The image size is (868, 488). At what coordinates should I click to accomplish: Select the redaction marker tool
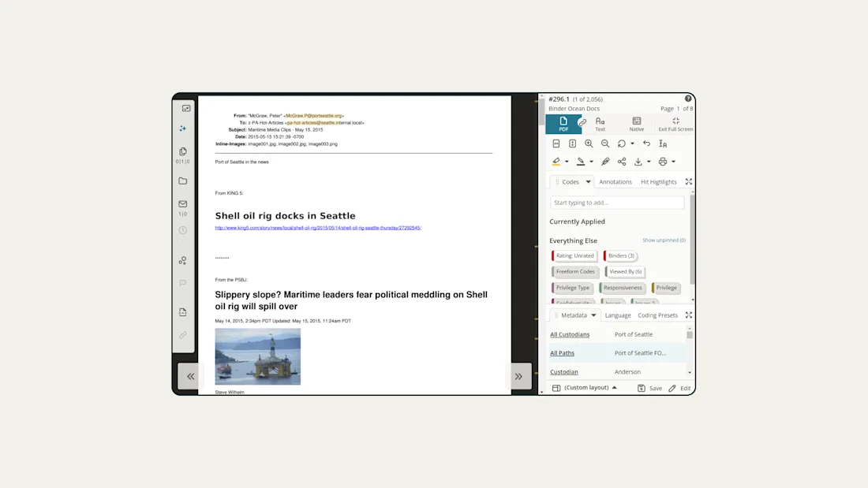[581, 162]
